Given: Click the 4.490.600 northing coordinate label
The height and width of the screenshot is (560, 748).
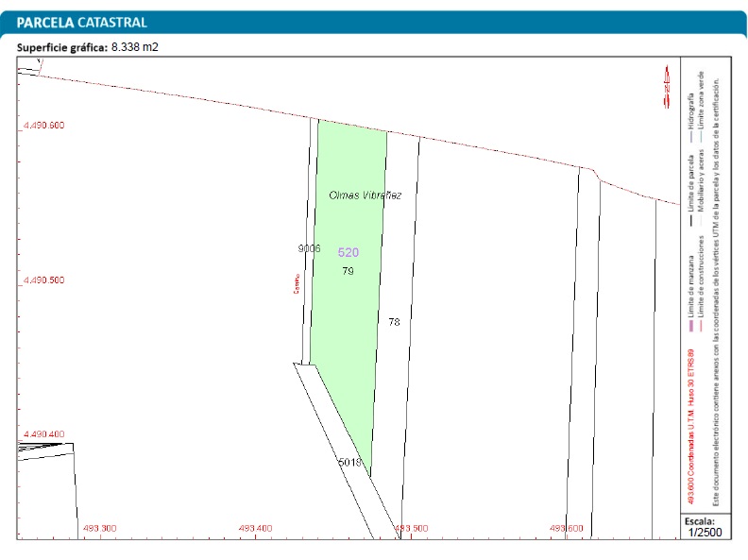Looking at the screenshot, I should click(x=43, y=126).
